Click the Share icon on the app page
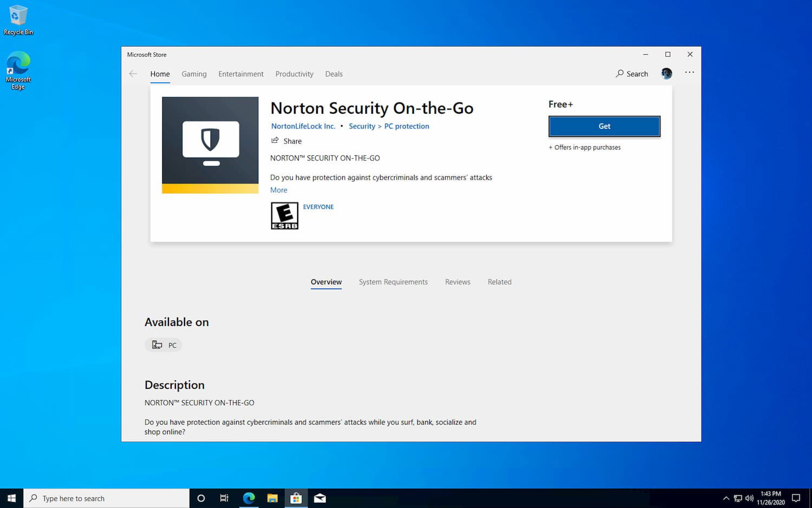 pos(276,140)
